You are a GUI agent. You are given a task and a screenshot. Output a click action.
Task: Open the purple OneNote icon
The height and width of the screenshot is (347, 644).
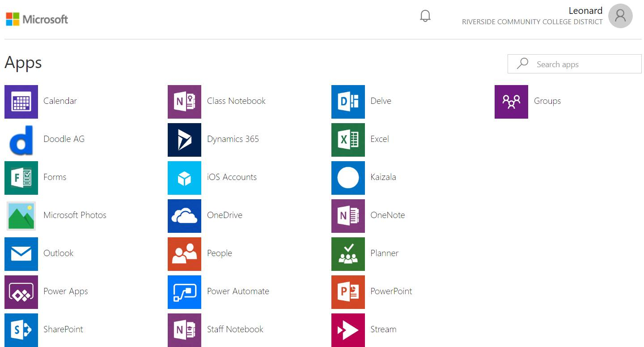[x=348, y=216]
